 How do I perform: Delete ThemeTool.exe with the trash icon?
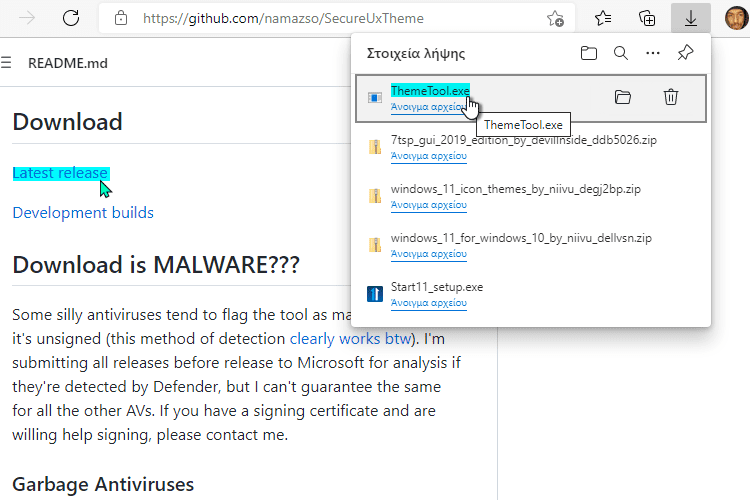coord(671,97)
